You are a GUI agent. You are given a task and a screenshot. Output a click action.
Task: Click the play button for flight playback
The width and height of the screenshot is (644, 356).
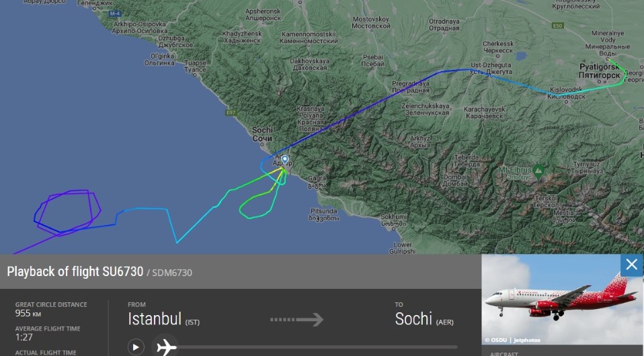(x=136, y=347)
